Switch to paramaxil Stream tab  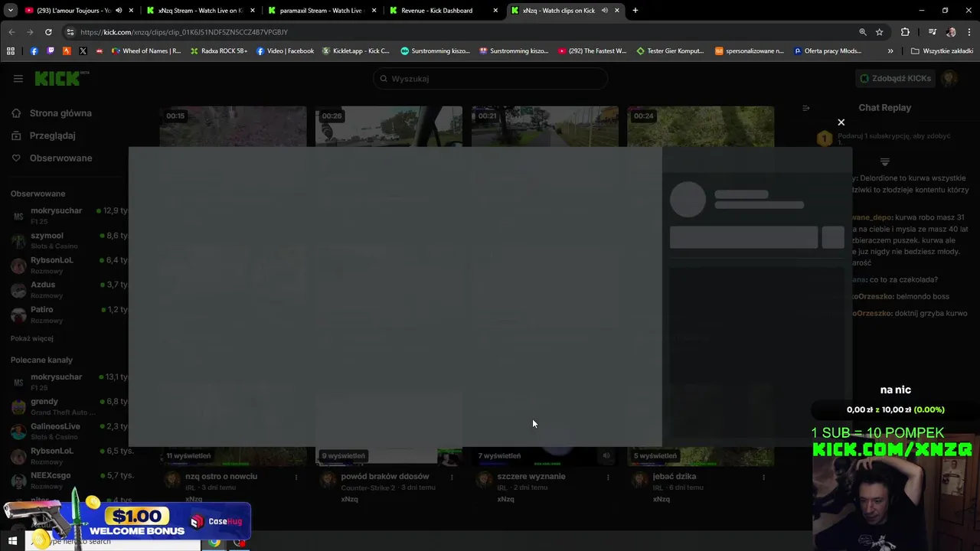pyautogui.click(x=321, y=11)
